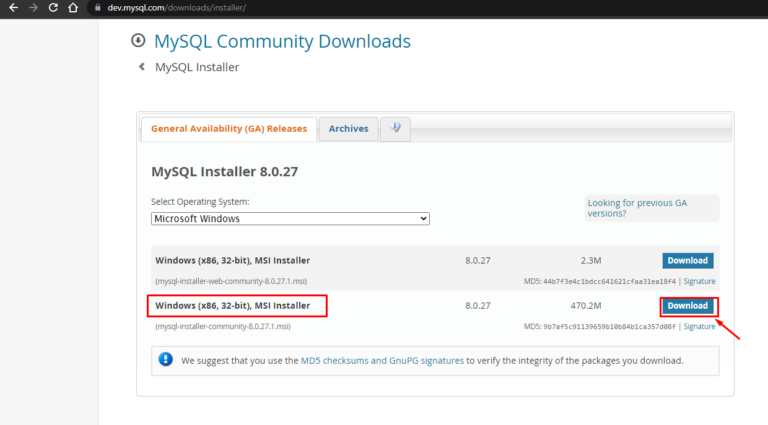Screen dimensions: 768x425
Task: Select the General Availability (GA) Releases tab
Action: tap(229, 129)
